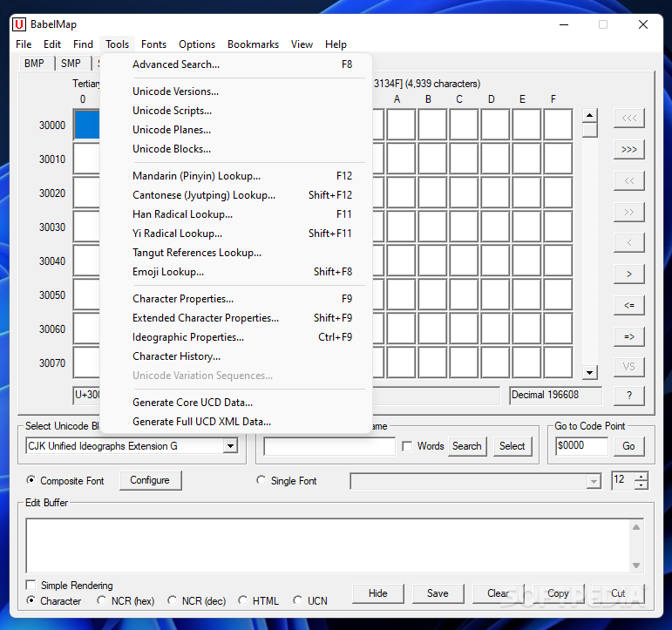672x630 pixels.
Task: Expand the Unicode block dropdown
Action: [x=231, y=446]
